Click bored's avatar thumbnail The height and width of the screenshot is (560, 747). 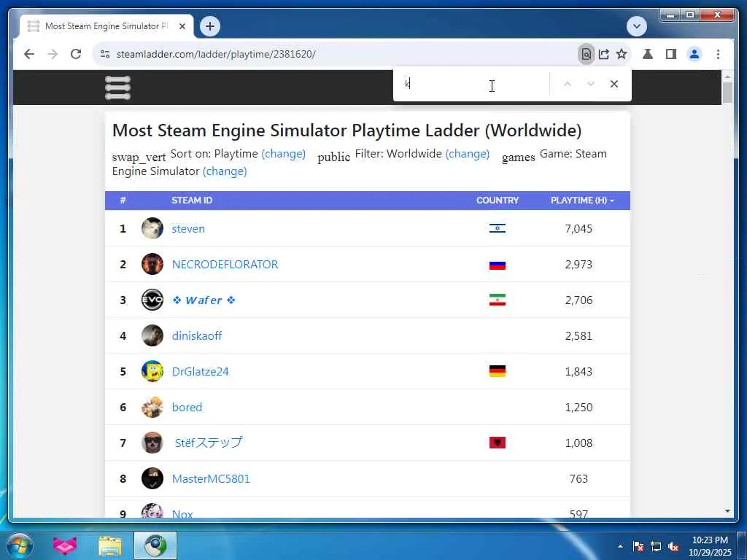pyautogui.click(x=152, y=407)
